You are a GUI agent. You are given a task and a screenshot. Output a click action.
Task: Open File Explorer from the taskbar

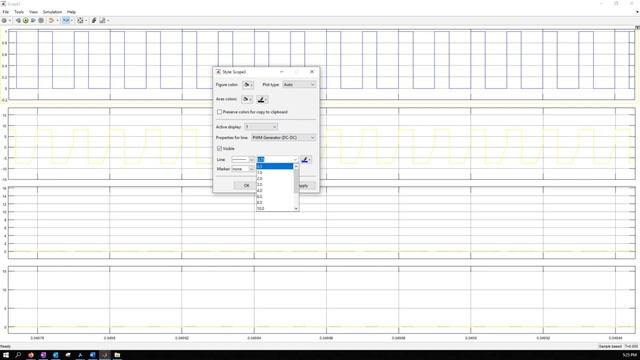click(x=117, y=355)
